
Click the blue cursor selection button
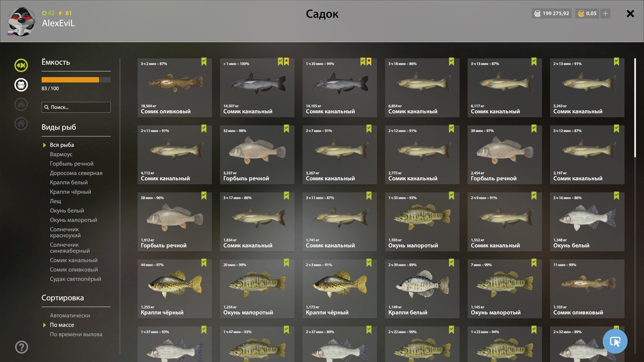tap(615, 341)
